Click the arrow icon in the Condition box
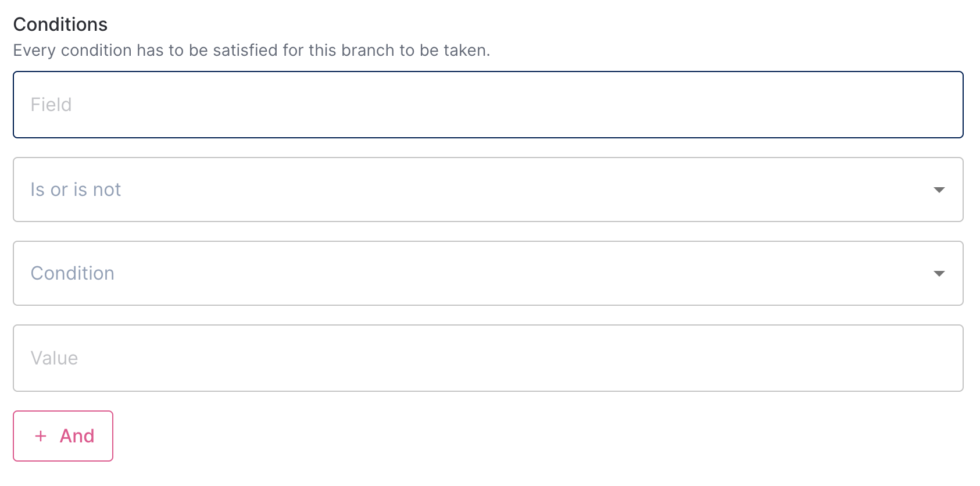 pyautogui.click(x=939, y=274)
